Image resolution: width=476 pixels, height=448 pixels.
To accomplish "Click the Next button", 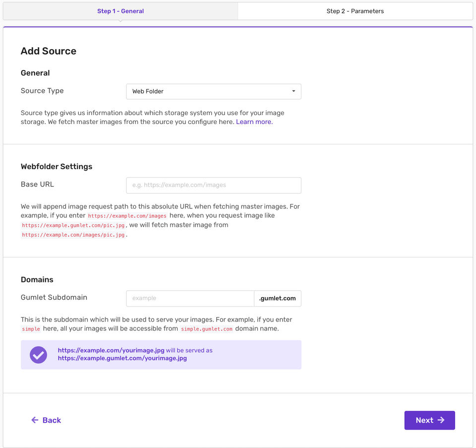I will [429, 420].
